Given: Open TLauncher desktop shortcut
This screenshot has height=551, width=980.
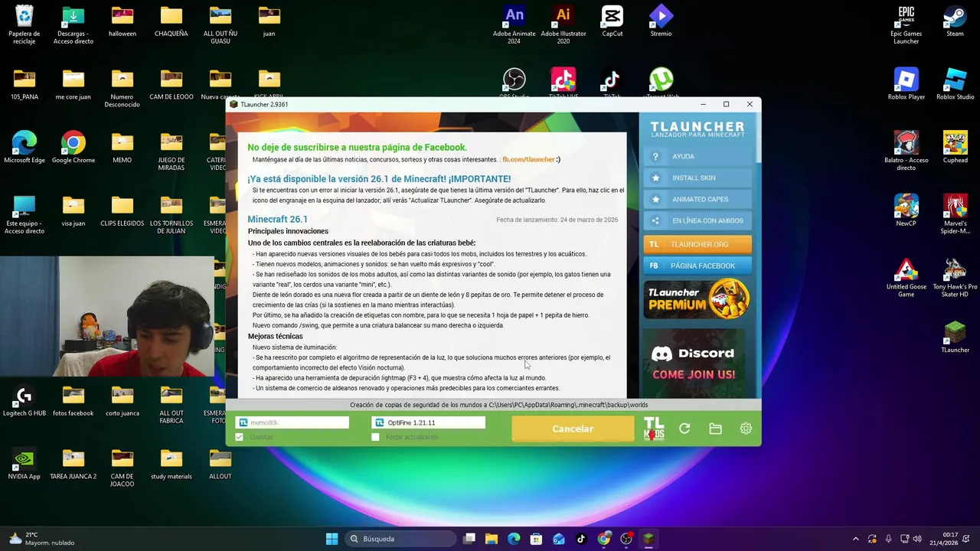Looking at the screenshot, I should coord(955,337).
